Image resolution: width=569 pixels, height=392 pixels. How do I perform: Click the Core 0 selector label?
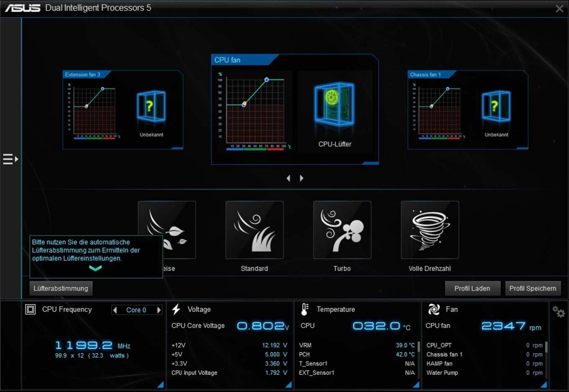136,310
